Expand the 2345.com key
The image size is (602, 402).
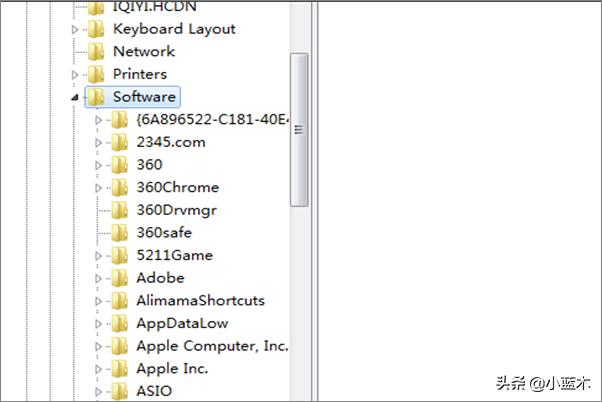click(98, 142)
